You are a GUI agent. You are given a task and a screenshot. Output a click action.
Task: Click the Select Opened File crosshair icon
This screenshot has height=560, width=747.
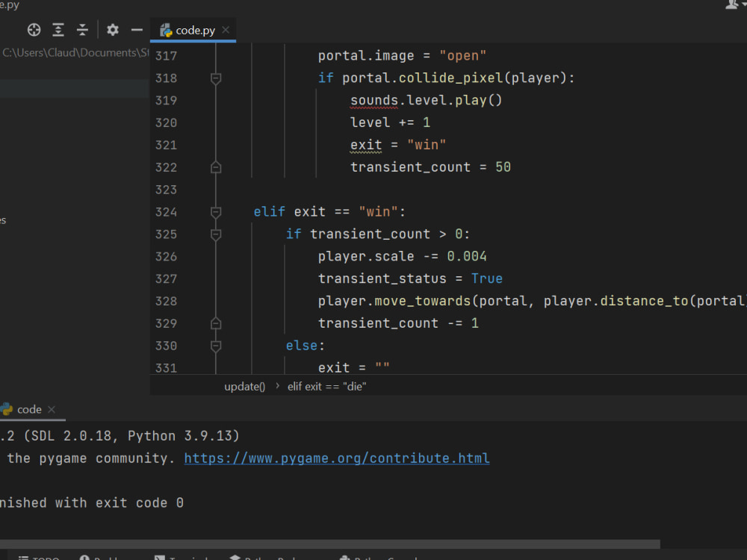point(34,30)
